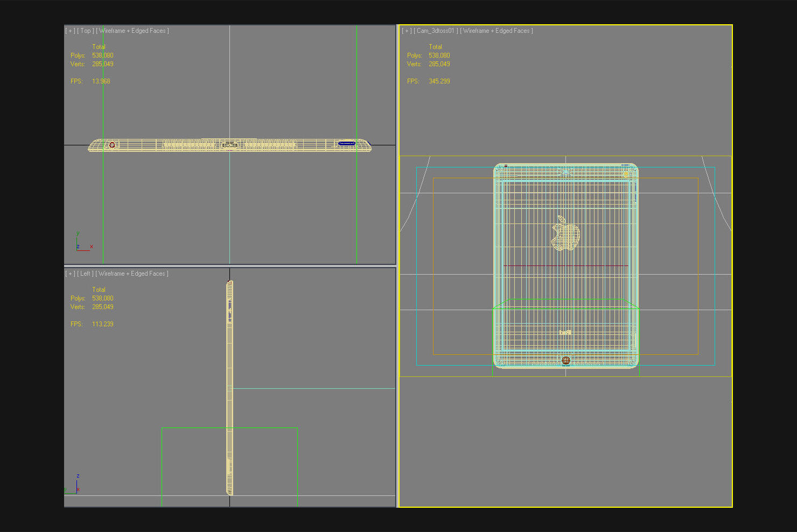Viewport: 797px width, 532px height.
Task: Open the [+] menu in camera viewport
Action: 407,31
